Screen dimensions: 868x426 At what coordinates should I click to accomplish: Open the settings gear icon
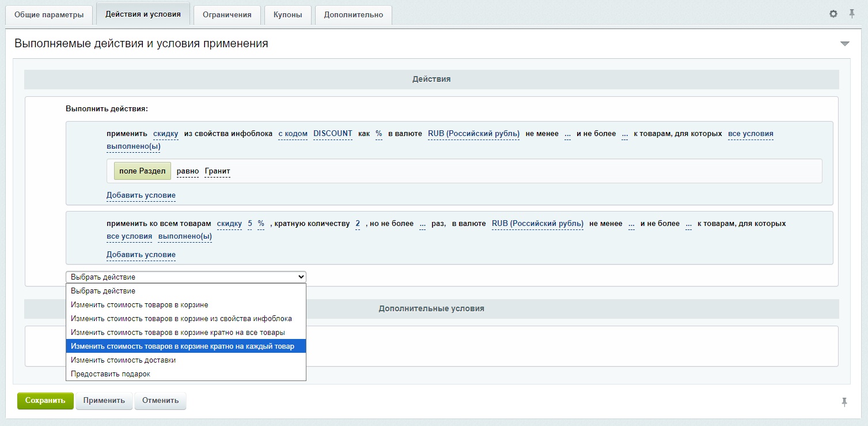tap(833, 14)
